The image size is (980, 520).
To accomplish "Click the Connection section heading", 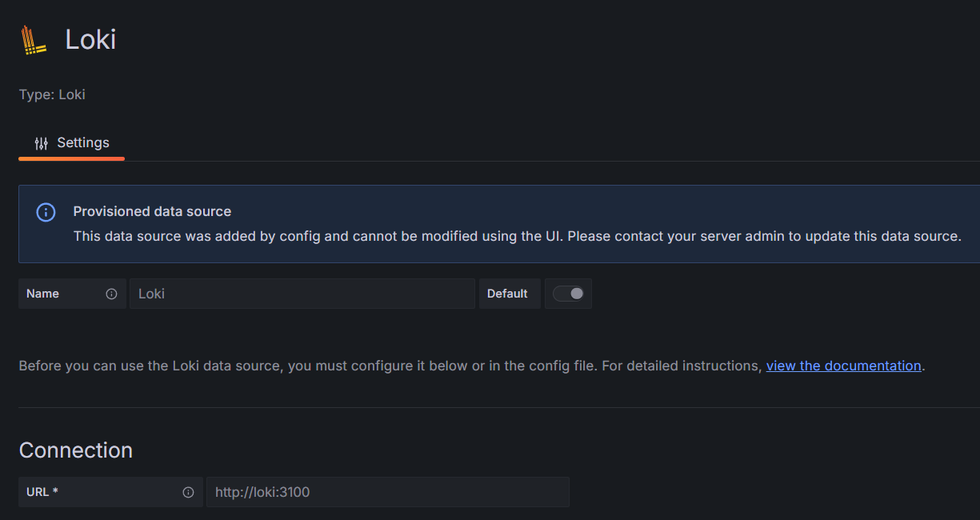I will pos(76,450).
